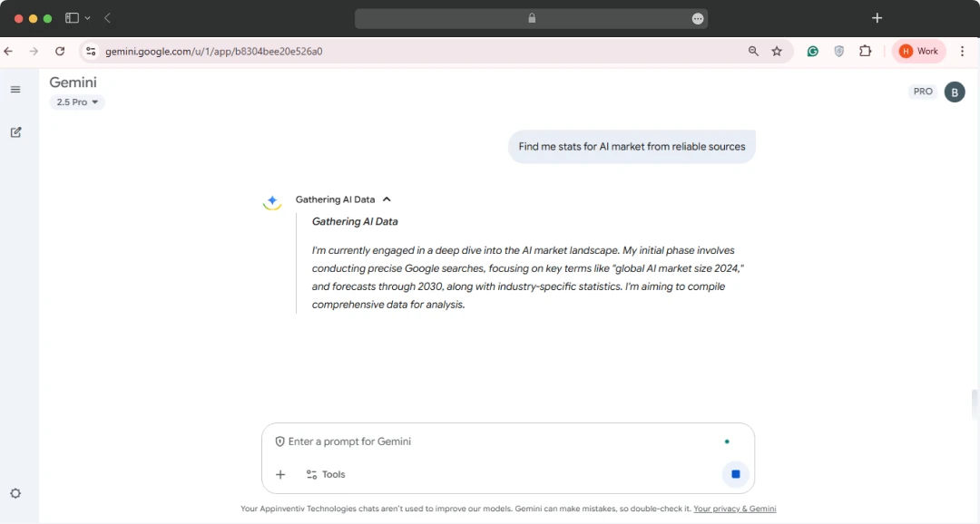Click the plus icon to add files in the prompt box
Viewport: 980px width, 524px height.
click(x=280, y=475)
